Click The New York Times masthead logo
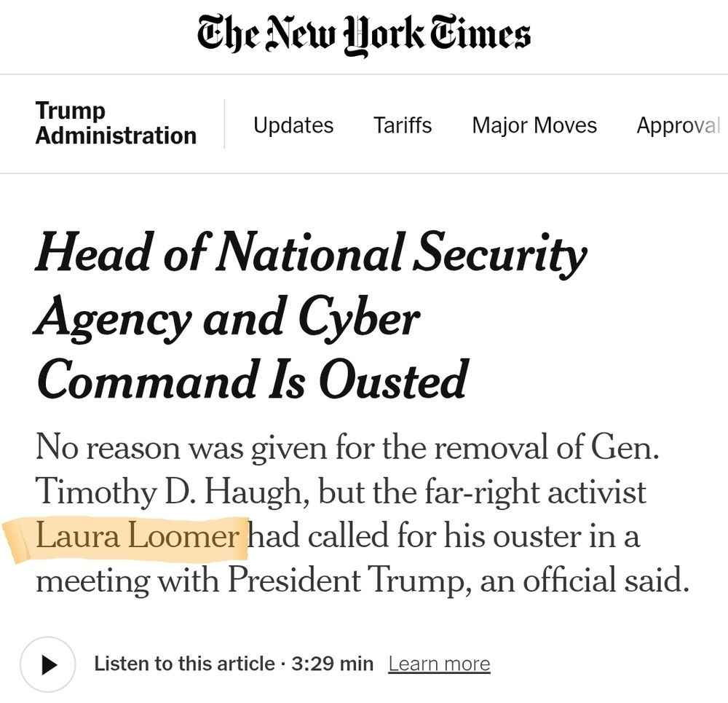Image resolution: width=728 pixels, height=703 pixels. (363, 35)
